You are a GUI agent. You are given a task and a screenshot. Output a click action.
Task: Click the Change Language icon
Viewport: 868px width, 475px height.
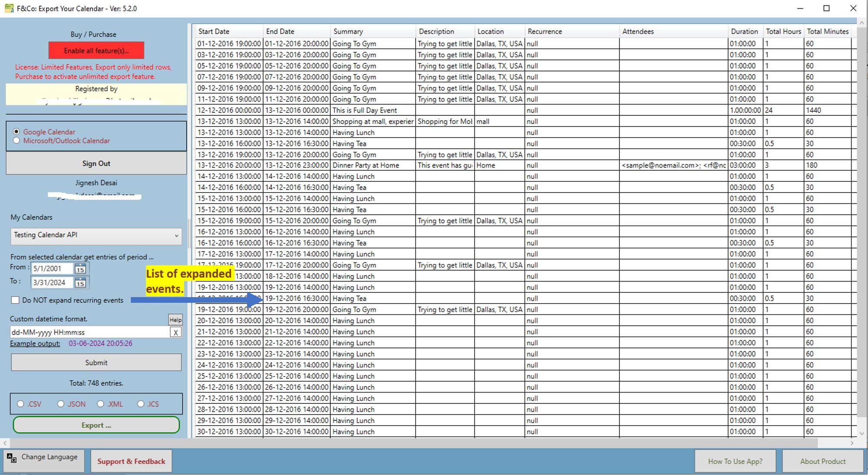(12, 458)
